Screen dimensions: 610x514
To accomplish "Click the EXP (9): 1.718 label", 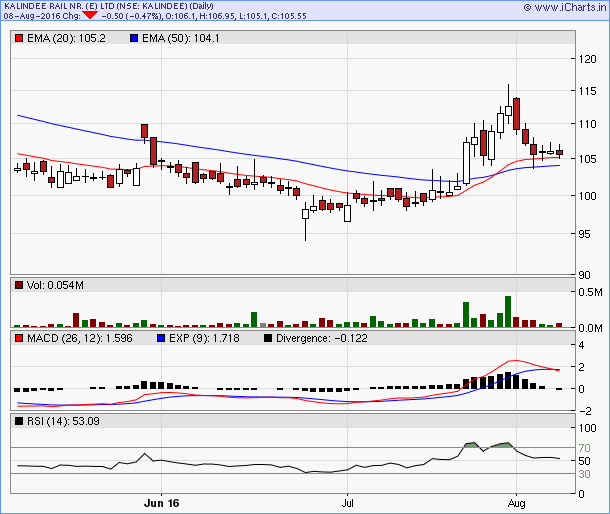I will click(204, 338).
